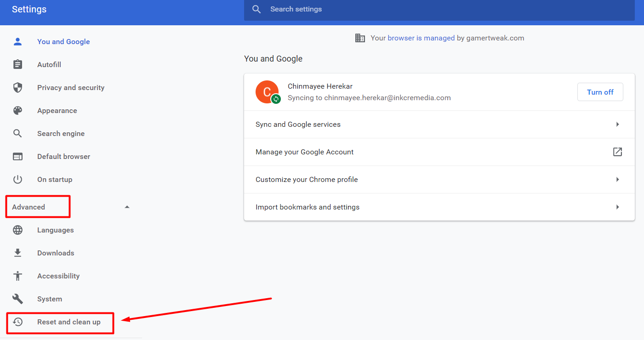Open the You and Google section
The width and height of the screenshot is (644, 340).
pos(63,42)
